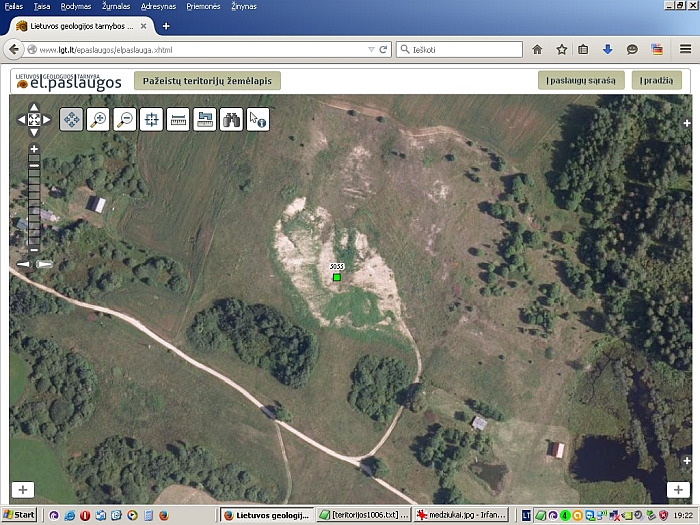Open the Rodymas menu

(76, 6)
